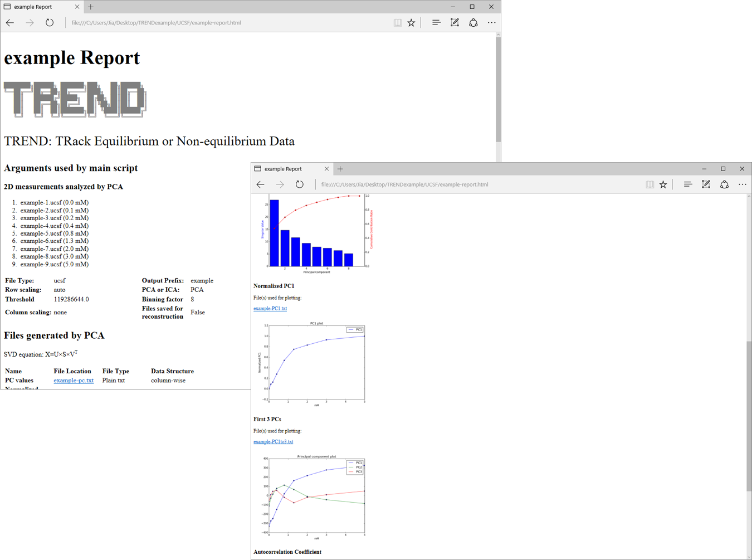Open Web Note pen in the background window
This screenshot has width=752, height=560.
(455, 23)
